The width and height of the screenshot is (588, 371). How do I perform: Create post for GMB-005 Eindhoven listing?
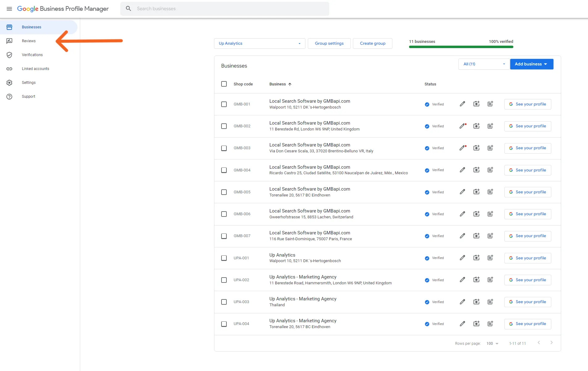pyautogui.click(x=490, y=192)
